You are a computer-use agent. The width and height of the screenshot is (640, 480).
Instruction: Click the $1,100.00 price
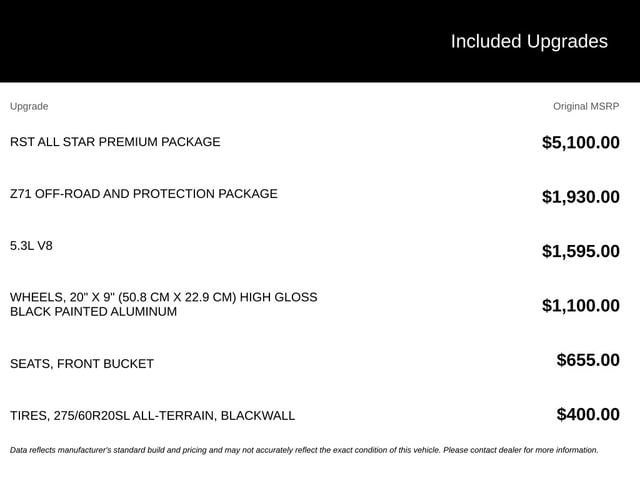(x=580, y=305)
